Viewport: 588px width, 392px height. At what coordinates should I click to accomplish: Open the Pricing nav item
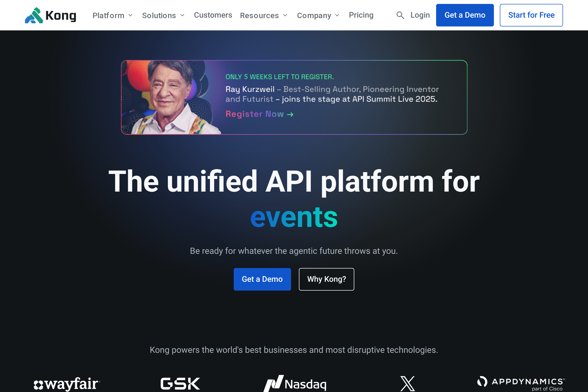click(x=361, y=15)
